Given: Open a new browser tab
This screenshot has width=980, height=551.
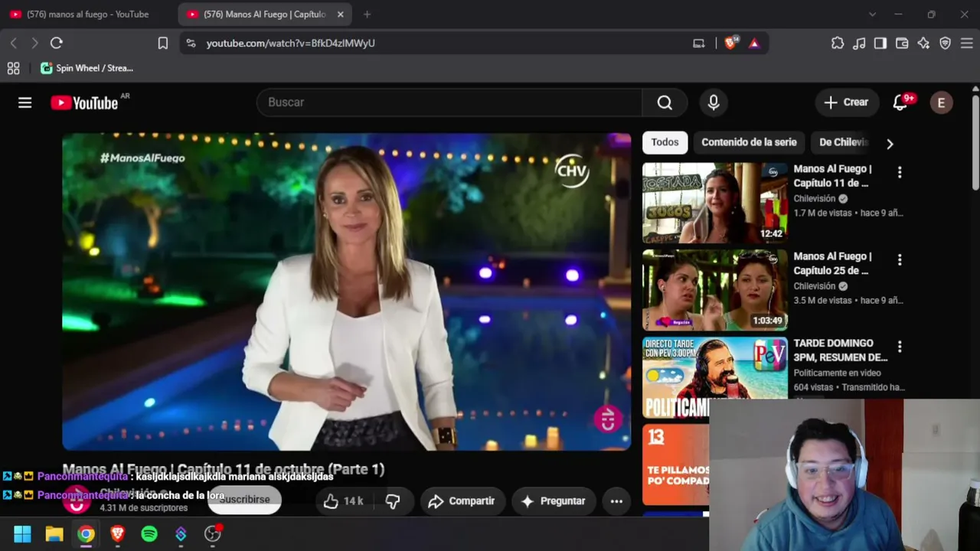Looking at the screenshot, I should tap(367, 15).
